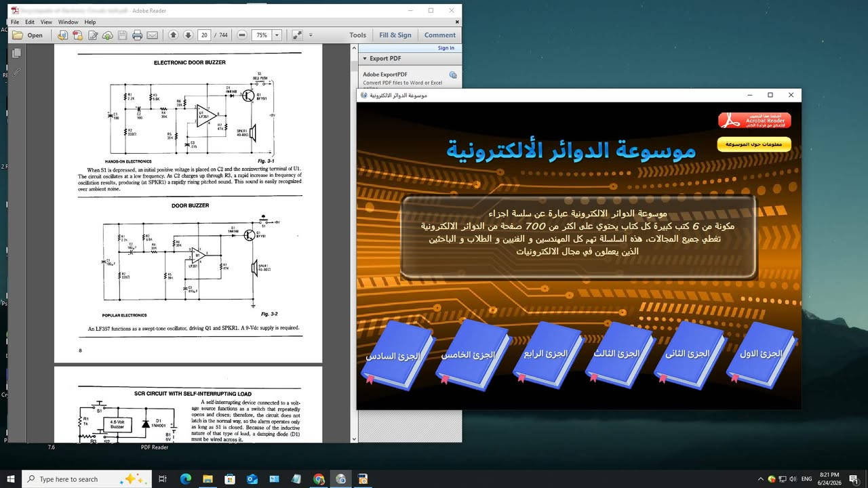The height and width of the screenshot is (488, 868).
Task: Open the Window menu in Adobe Reader
Action: click(x=68, y=22)
